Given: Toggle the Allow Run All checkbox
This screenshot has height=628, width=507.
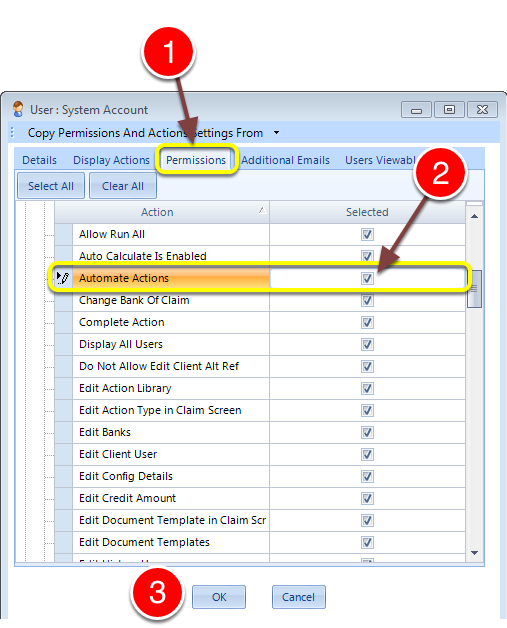Looking at the screenshot, I should 367,234.
